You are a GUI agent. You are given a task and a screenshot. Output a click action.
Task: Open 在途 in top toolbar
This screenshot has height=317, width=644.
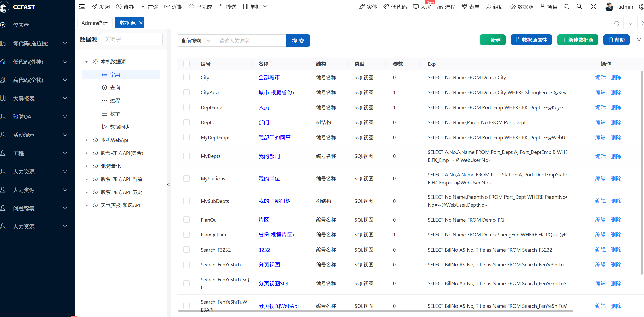(150, 7)
